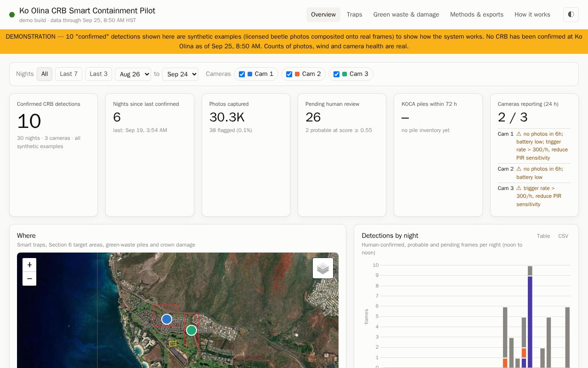Image resolution: width=588 pixels, height=368 pixels.
Task: Open the Aug 26 start date dropdown
Action: [x=133, y=74]
